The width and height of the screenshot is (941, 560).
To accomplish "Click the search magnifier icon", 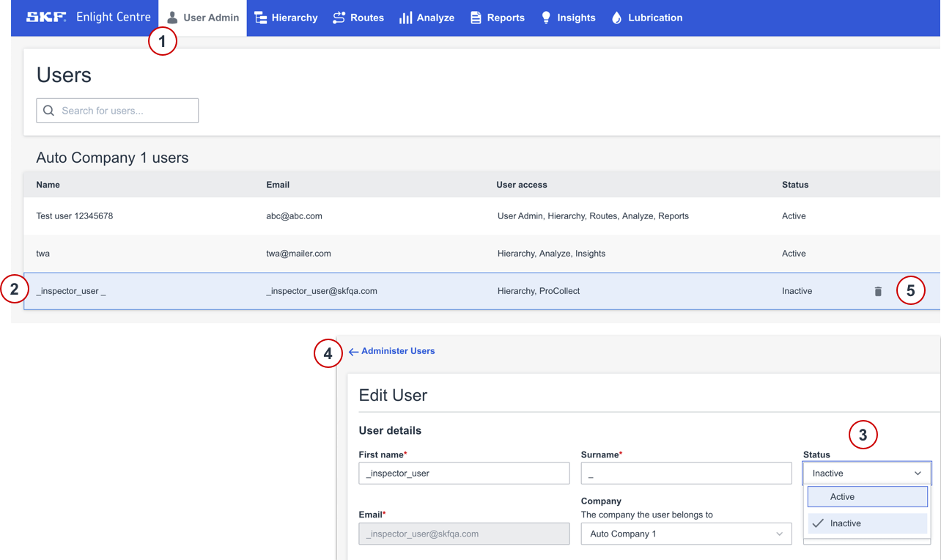I will click(49, 111).
